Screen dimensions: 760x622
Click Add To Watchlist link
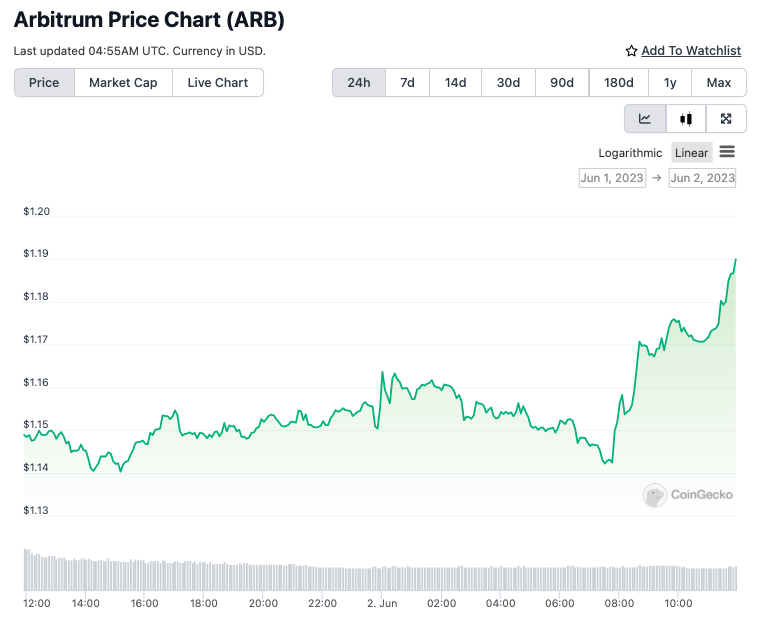point(691,51)
